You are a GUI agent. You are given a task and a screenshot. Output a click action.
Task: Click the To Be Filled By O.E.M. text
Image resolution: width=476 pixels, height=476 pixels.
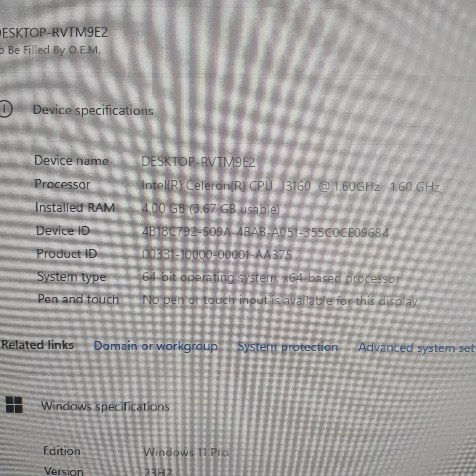51,50
